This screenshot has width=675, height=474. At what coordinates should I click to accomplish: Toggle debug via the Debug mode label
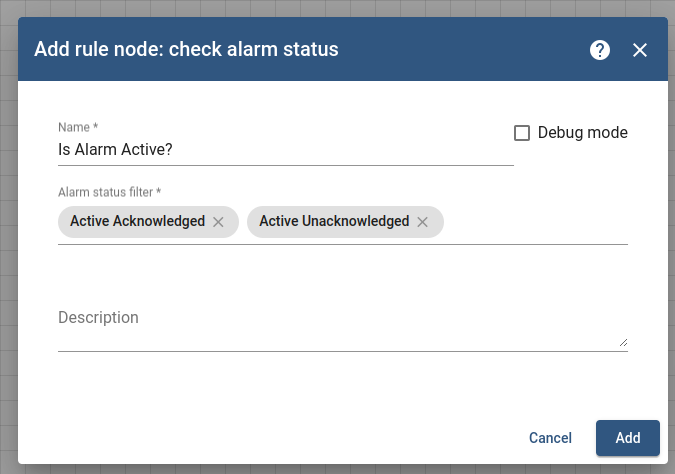click(x=582, y=133)
